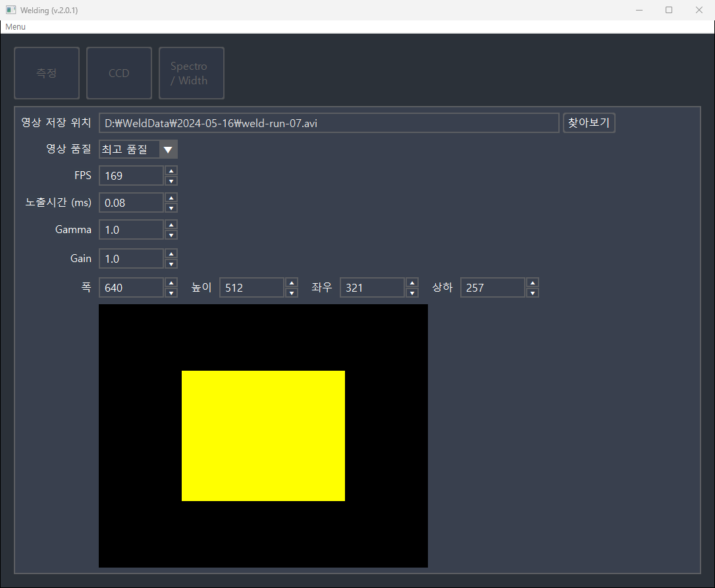Decrease Gamma with the down arrow
Image resolution: width=715 pixels, height=588 pixels.
(171, 235)
